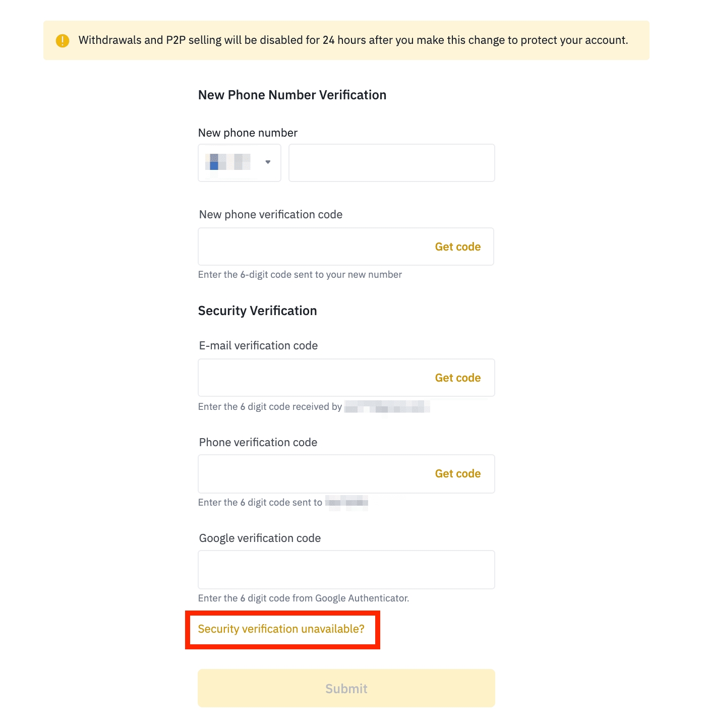Focus the Google verification code field

(x=346, y=570)
